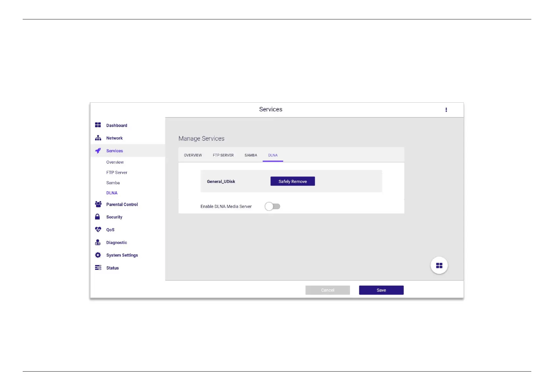Viewport: 554px width, 392px height.
Task: Toggle Enable DLNA Media Server switch
Action: tap(272, 206)
